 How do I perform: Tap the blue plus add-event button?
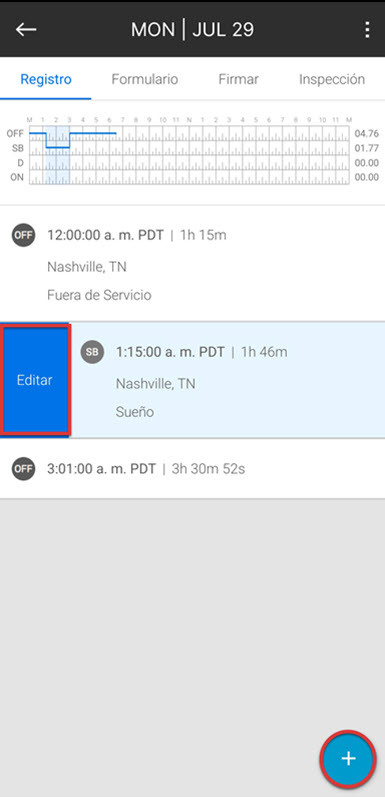click(348, 759)
